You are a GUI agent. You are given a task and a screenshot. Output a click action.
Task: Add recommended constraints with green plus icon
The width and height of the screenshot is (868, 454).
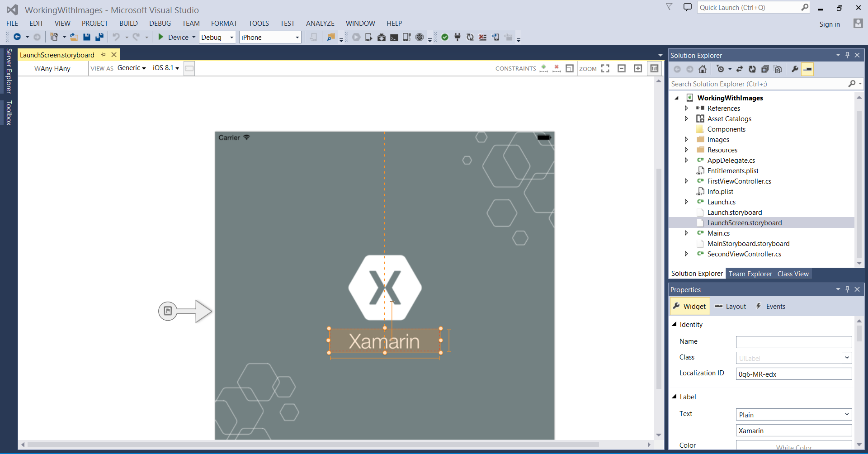click(543, 68)
